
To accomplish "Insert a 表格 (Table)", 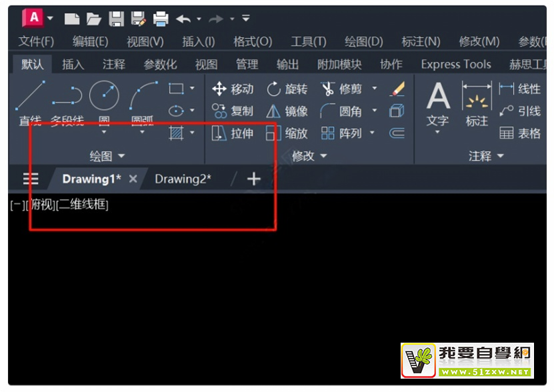I will click(x=521, y=133).
